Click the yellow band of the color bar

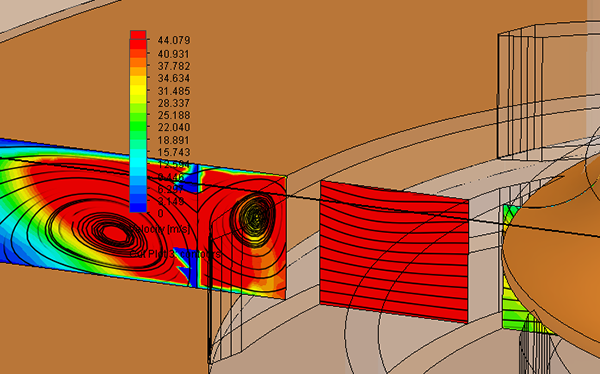tap(138, 90)
